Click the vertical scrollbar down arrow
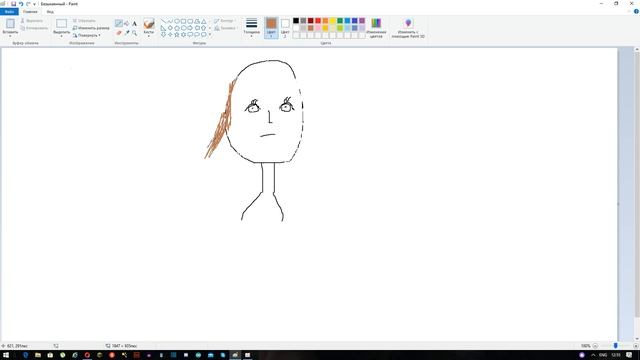The image size is (640, 360). [x=637, y=339]
